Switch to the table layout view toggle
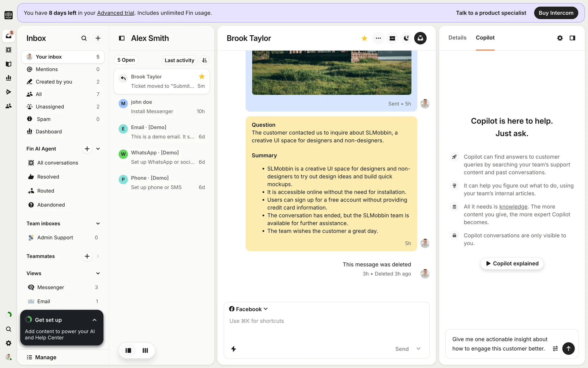 tap(145, 351)
